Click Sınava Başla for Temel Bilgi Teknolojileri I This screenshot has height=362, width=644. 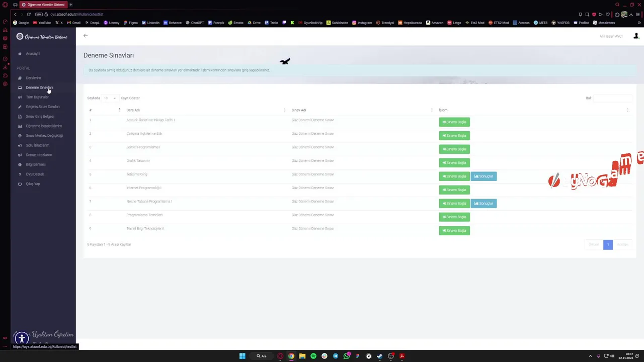point(454,231)
